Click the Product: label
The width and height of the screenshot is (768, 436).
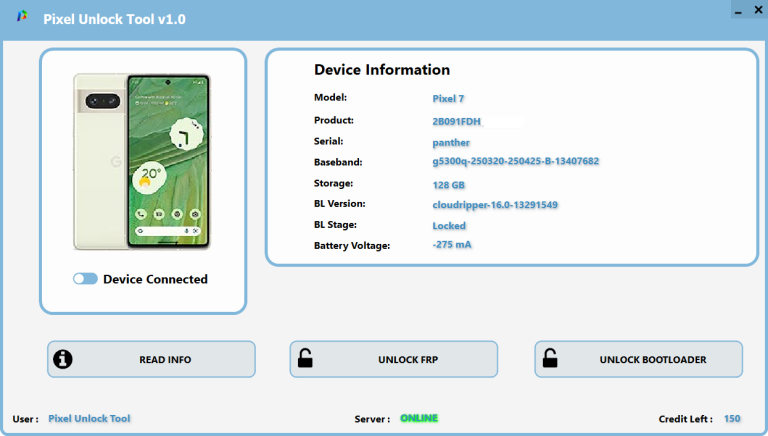[x=334, y=120]
